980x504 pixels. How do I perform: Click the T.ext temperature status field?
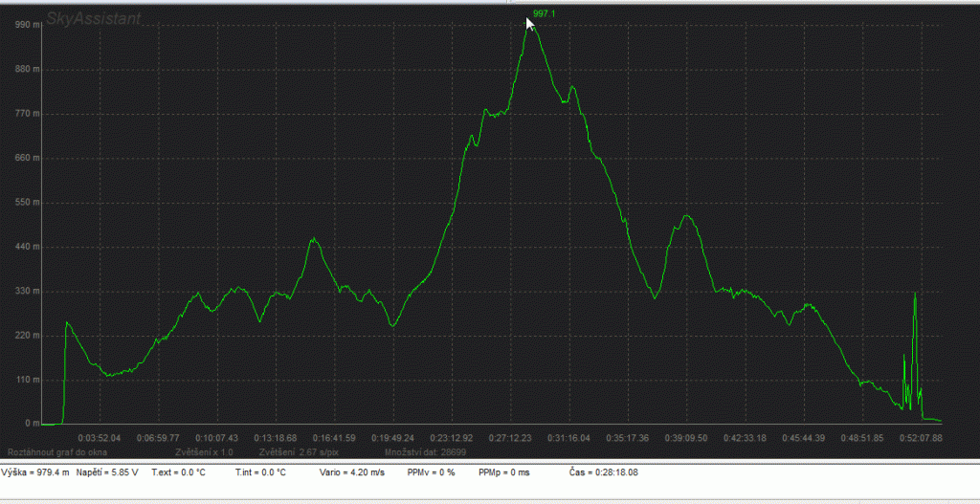pyautogui.click(x=180, y=472)
